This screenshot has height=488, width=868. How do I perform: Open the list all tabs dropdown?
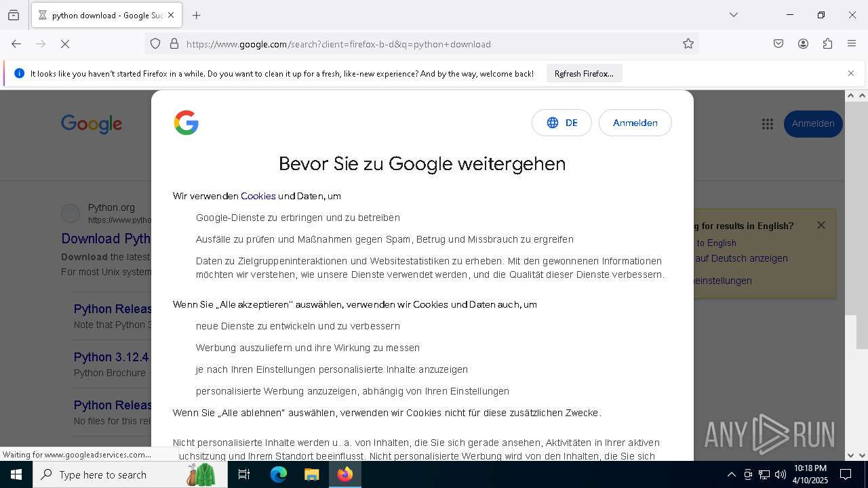(734, 15)
